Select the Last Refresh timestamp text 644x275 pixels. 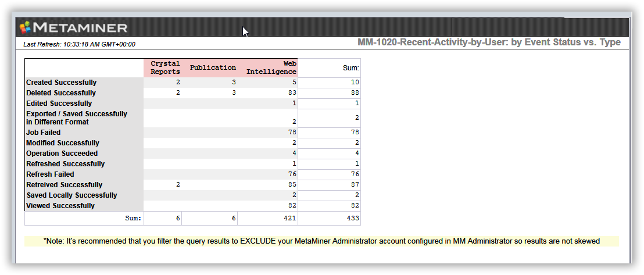[x=79, y=44]
